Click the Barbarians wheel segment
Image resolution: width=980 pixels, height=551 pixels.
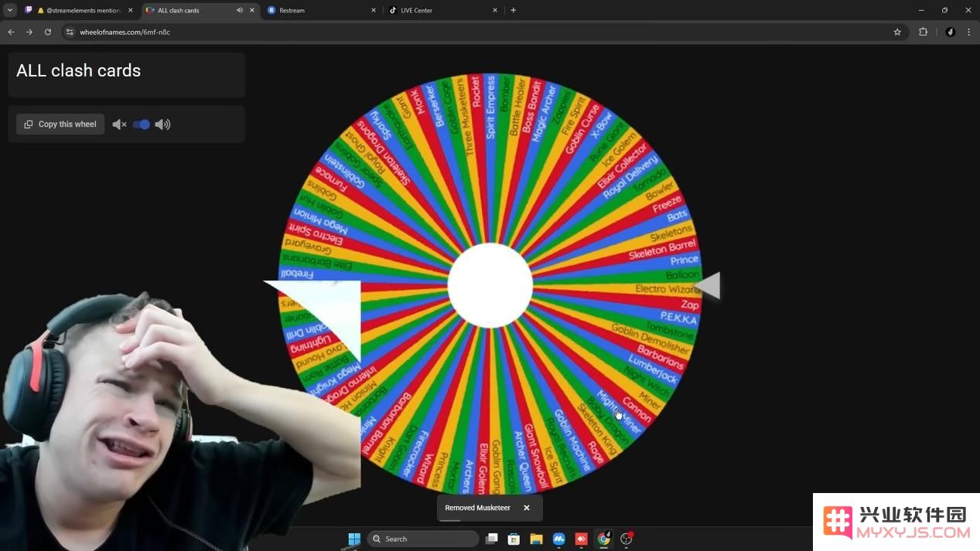pos(660,356)
